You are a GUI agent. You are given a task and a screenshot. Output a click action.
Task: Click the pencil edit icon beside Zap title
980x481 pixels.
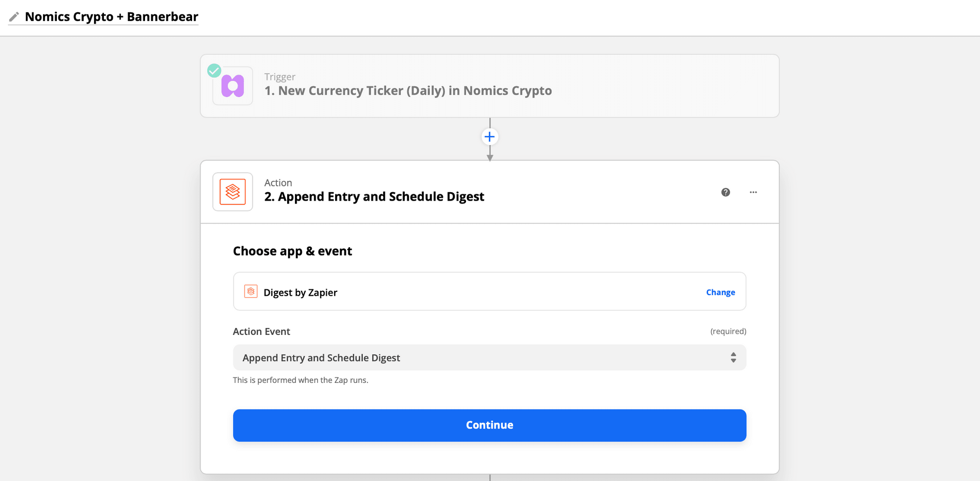click(x=14, y=17)
